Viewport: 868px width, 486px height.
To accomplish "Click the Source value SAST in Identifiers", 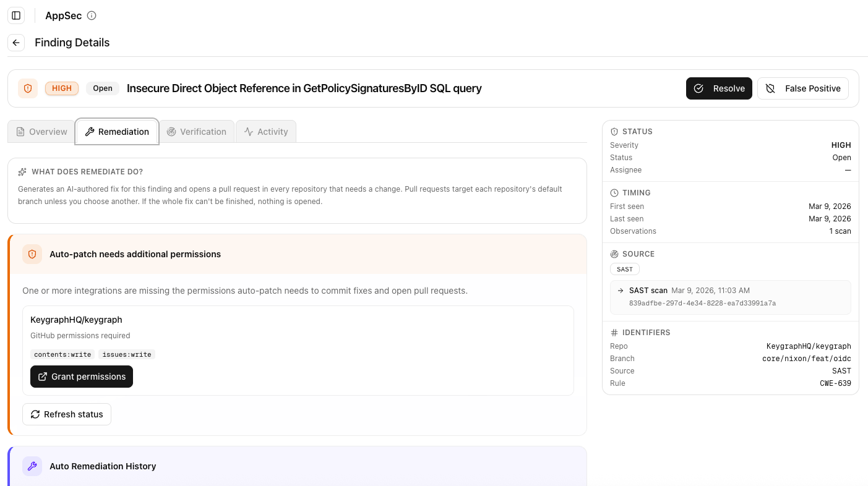I will pos(841,371).
